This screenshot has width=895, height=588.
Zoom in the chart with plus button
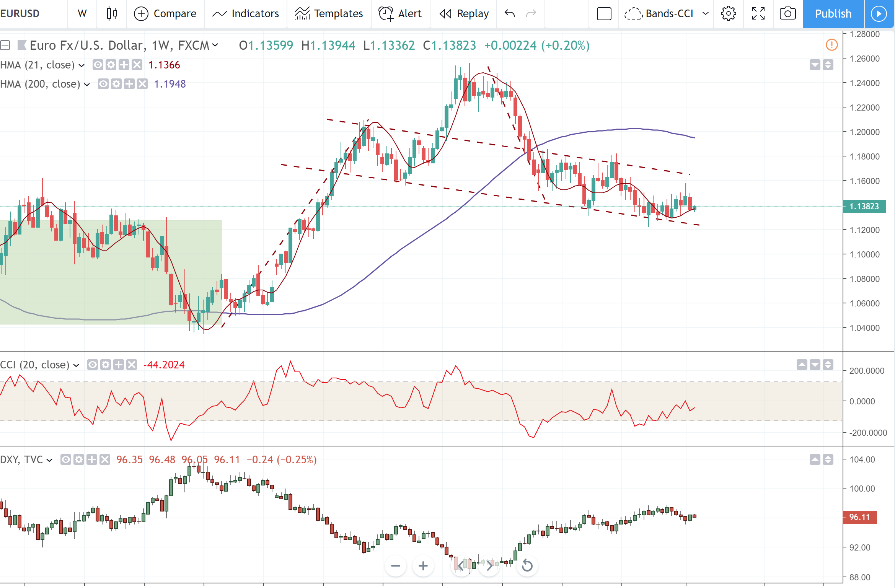pyautogui.click(x=423, y=566)
